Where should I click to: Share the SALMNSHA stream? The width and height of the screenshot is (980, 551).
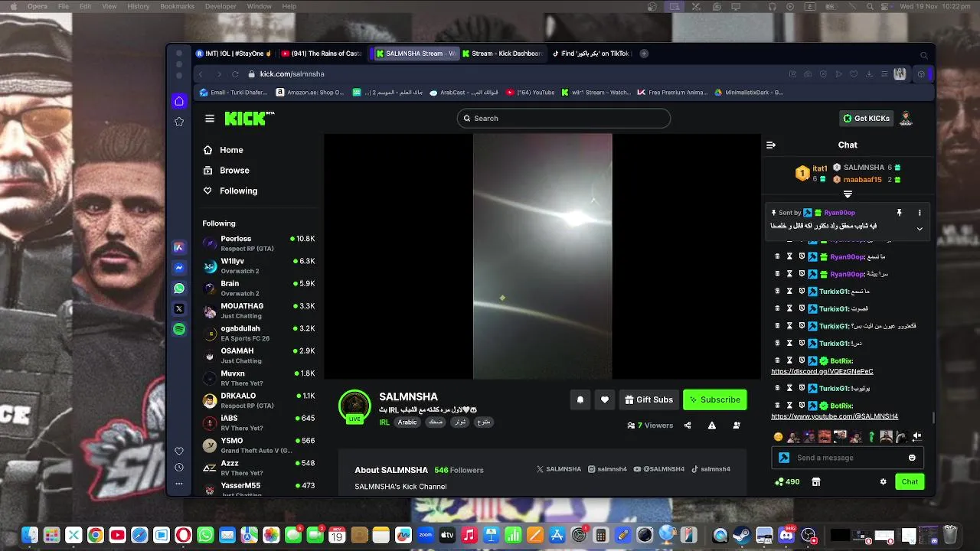(x=688, y=425)
